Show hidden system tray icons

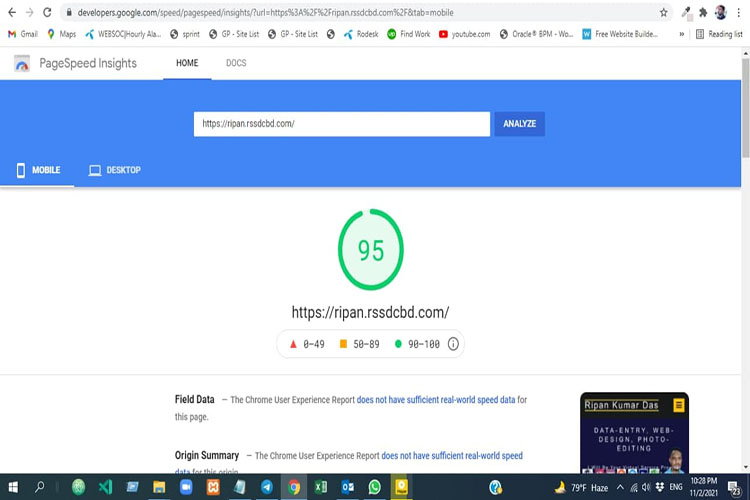point(620,487)
